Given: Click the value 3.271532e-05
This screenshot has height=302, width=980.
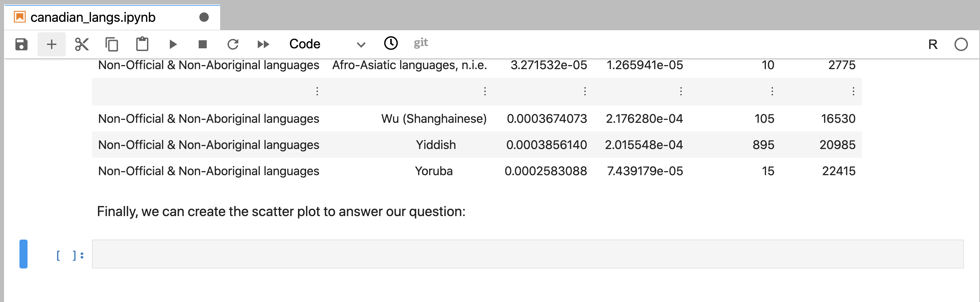Looking at the screenshot, I should click(x=549, y=65).
